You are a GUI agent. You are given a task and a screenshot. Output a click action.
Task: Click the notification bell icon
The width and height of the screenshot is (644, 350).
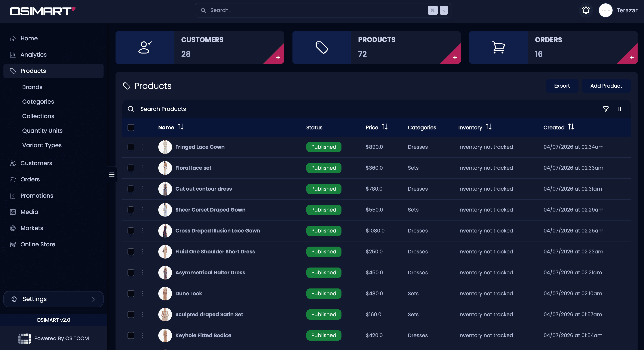pos(586,10)
